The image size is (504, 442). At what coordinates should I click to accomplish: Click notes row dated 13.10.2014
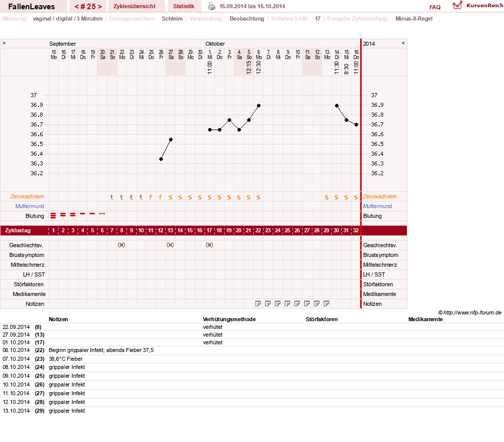252,411
